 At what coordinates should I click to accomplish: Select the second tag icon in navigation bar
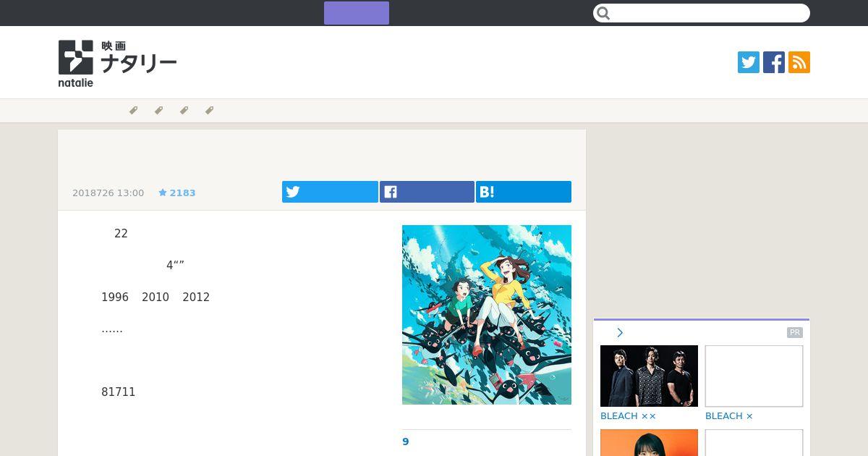[158, 111]
